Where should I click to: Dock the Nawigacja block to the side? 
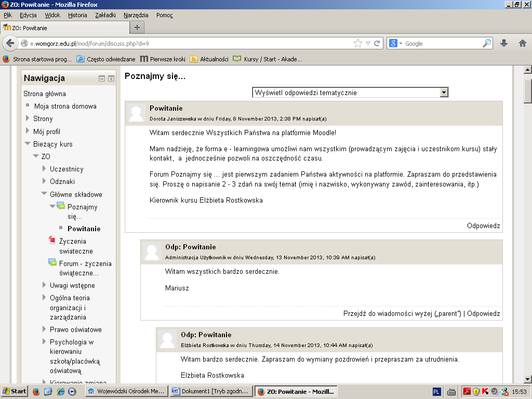(111, 79)
